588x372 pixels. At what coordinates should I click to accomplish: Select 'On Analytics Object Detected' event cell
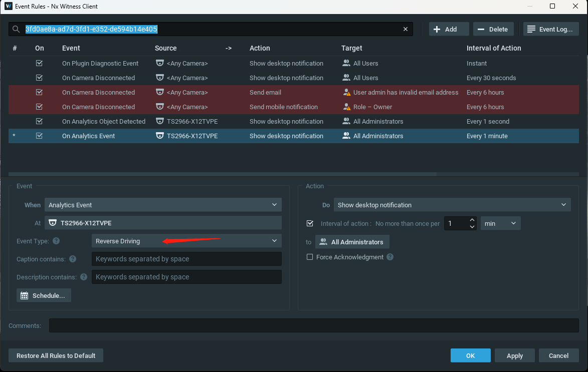point(103,121)
